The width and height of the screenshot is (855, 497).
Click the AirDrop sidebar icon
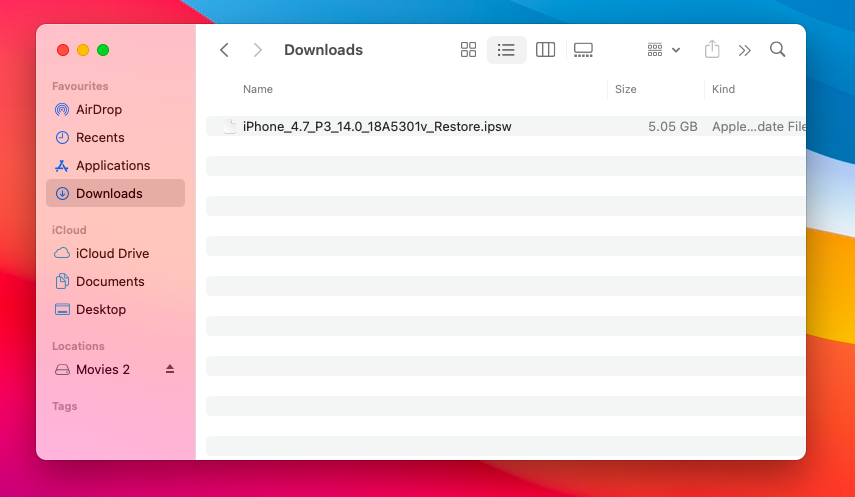click(x=62, y=110)
